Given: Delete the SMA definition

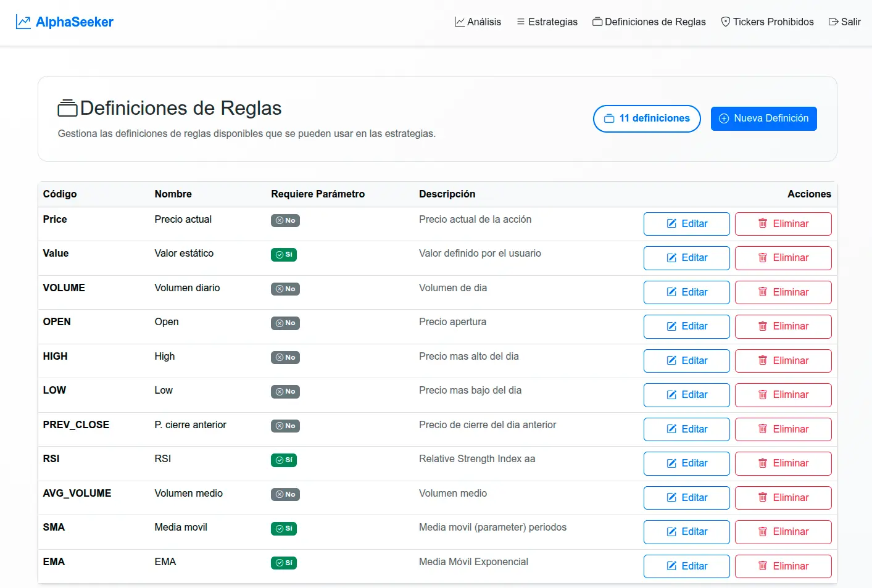Looking at the screenshot, I should coord(783,532).
